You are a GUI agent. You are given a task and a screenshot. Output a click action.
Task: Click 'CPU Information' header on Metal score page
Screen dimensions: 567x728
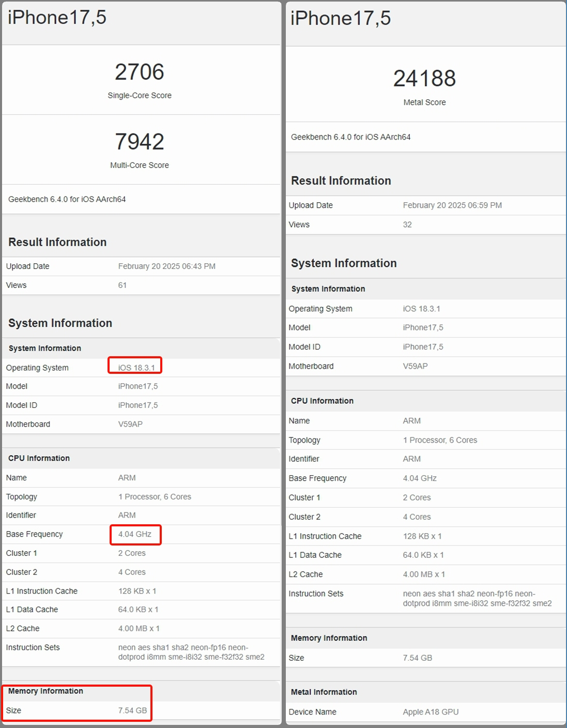322,401
